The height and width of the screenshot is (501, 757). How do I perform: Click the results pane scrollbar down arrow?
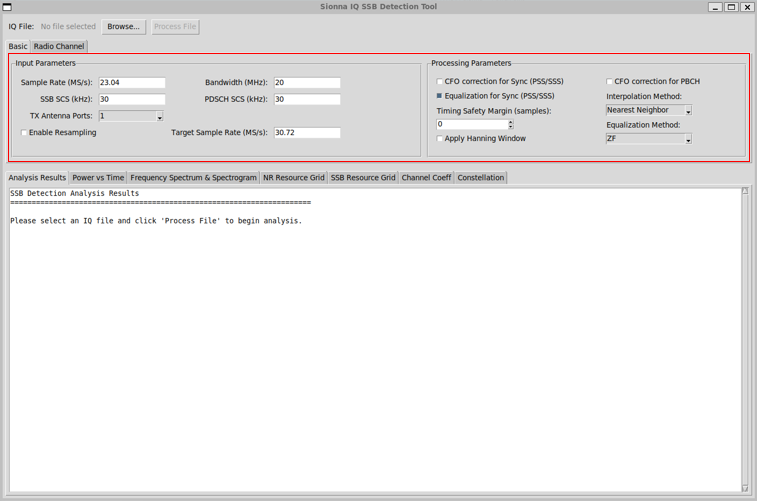744,488
